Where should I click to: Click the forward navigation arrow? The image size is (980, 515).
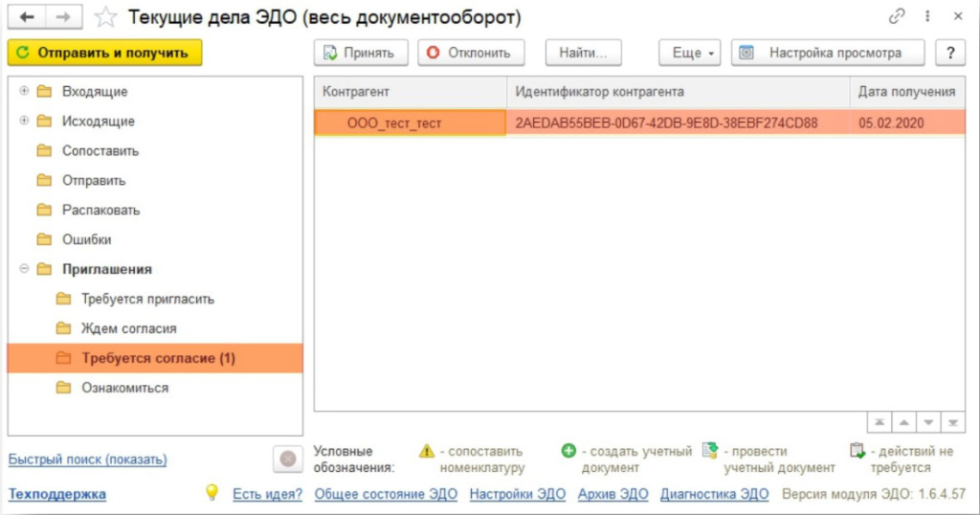click(64, 17)
